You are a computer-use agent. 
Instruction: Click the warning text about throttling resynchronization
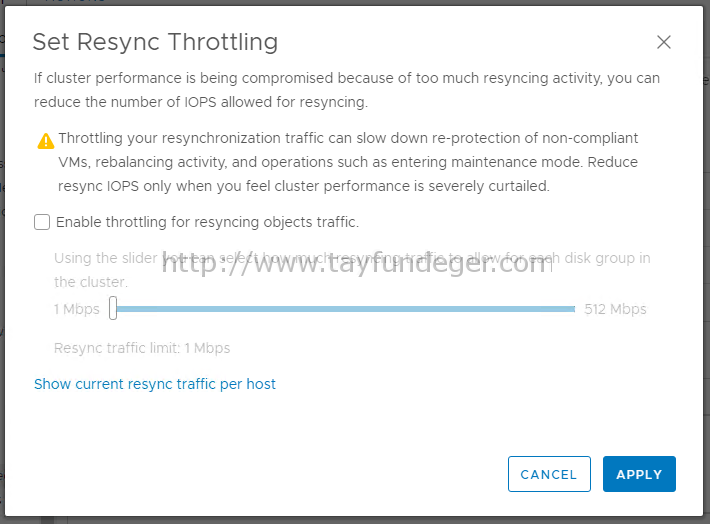[348, 162]
